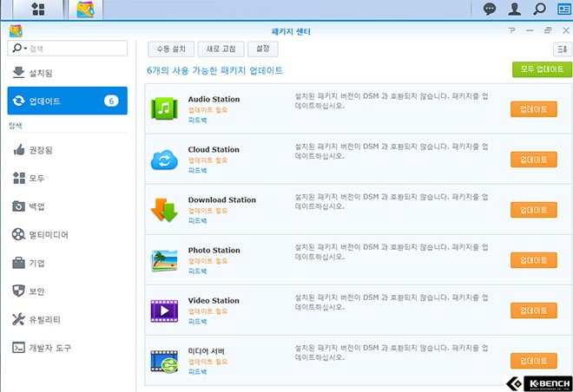Update Cloud Station with its orange button
The width and height of the screenshot is (573, 392).
click(534, 160)
